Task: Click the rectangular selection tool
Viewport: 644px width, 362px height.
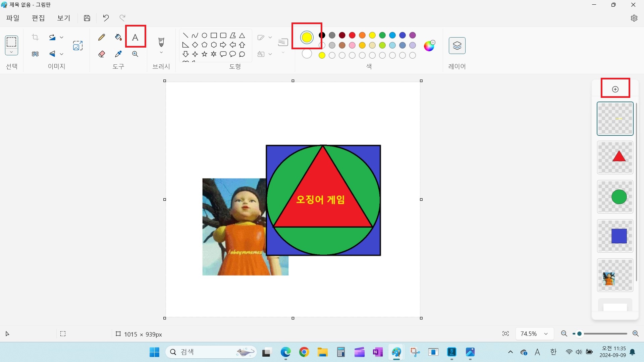Action: point(11,42)
